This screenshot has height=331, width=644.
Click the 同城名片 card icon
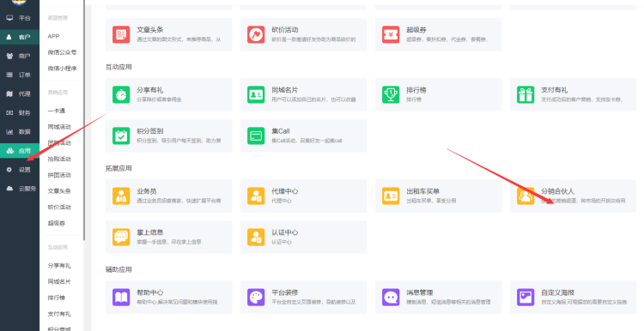[256, 94]
